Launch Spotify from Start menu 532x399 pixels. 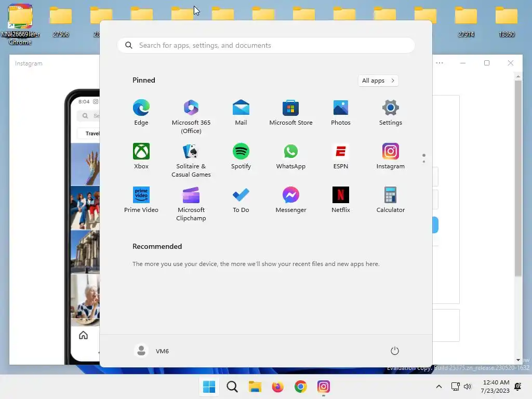pos(241,156)
